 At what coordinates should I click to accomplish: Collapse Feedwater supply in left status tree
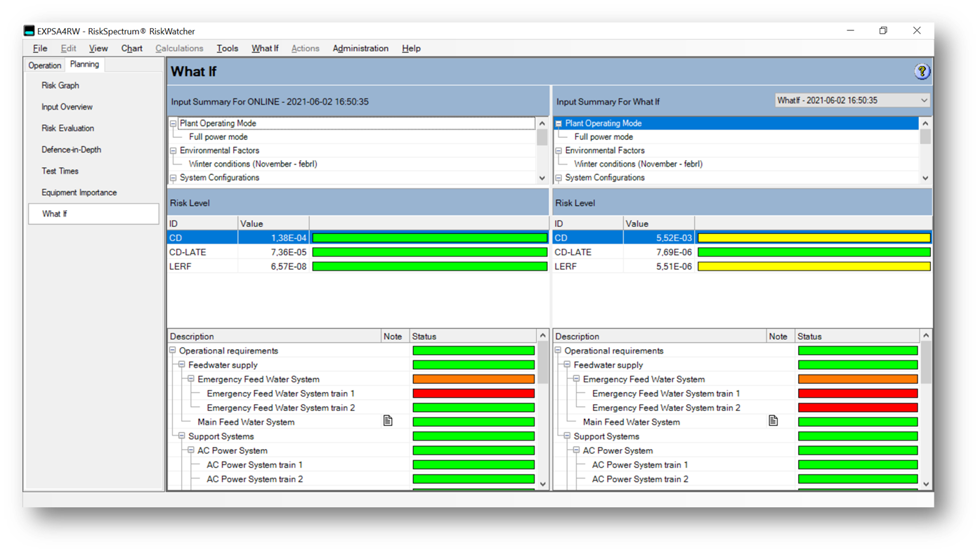(182, 365)
